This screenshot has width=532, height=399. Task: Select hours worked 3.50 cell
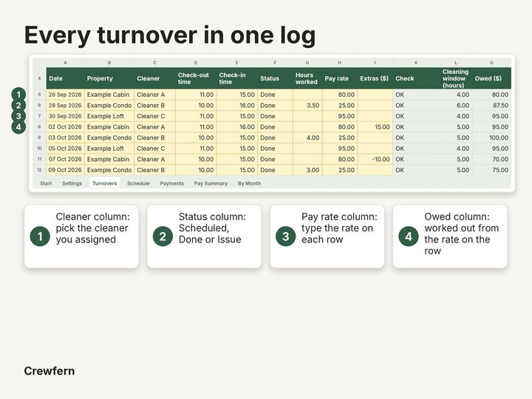[x=307, y=106]
